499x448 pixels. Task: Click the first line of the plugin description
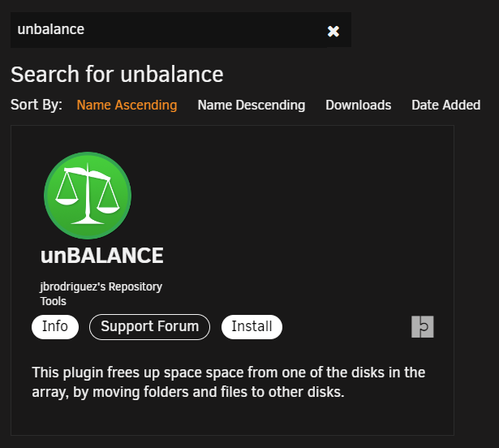(229, 373)
